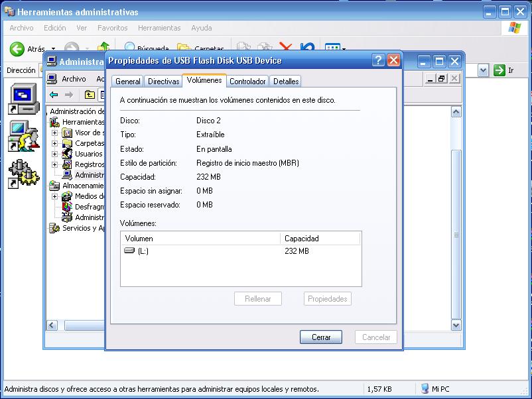Click the forward arrow in Administración toolbar
The width and height of the screenshot is (532, 399).
69,95
